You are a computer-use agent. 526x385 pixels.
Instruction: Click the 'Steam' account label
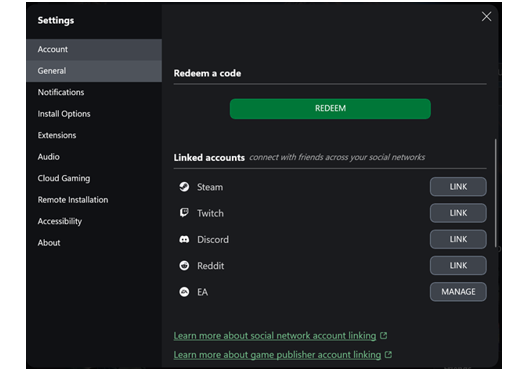(210, 187)
